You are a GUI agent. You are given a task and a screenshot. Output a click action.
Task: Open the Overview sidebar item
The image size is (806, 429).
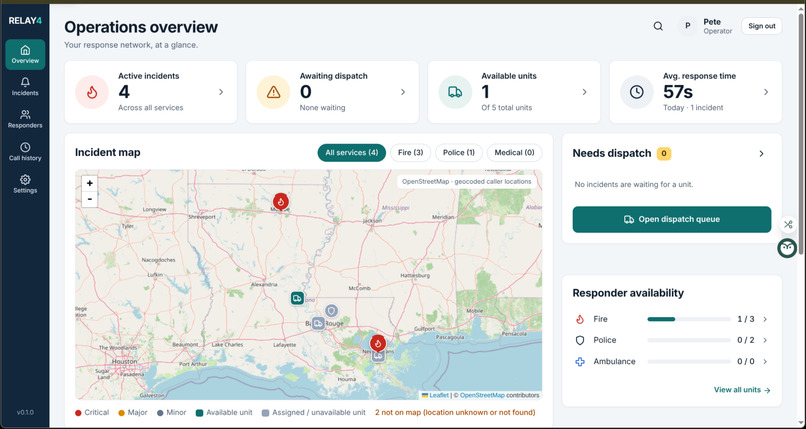click(x=25, y=54)
